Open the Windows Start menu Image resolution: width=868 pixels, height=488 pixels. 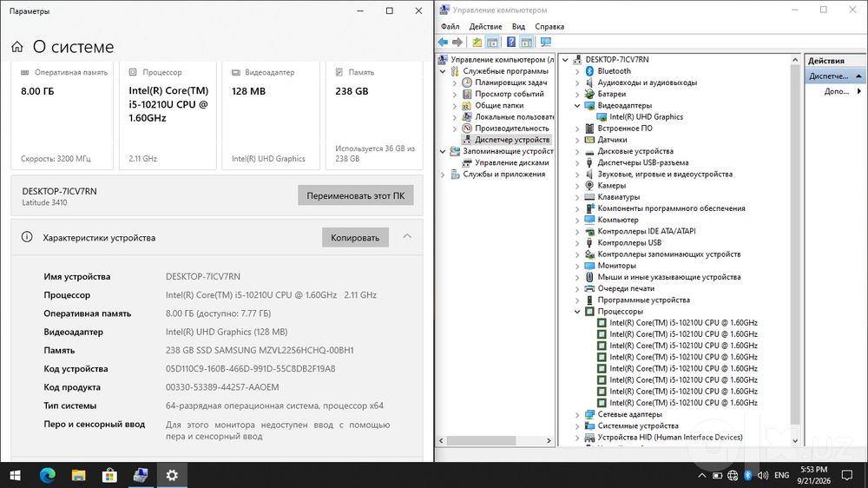(x=16, y=475)
